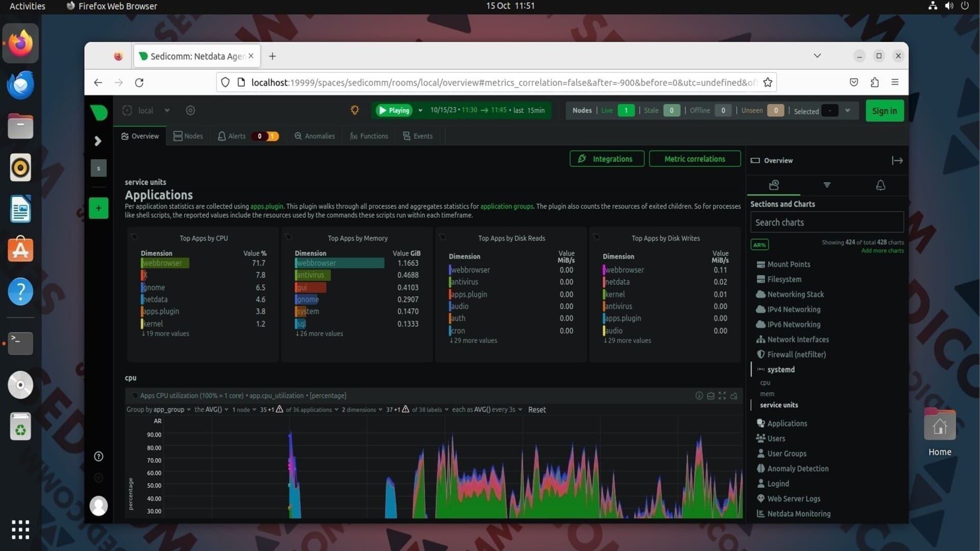Switch to the Functions tab
This screenshot has width=980, height=551.
point(369,136)
